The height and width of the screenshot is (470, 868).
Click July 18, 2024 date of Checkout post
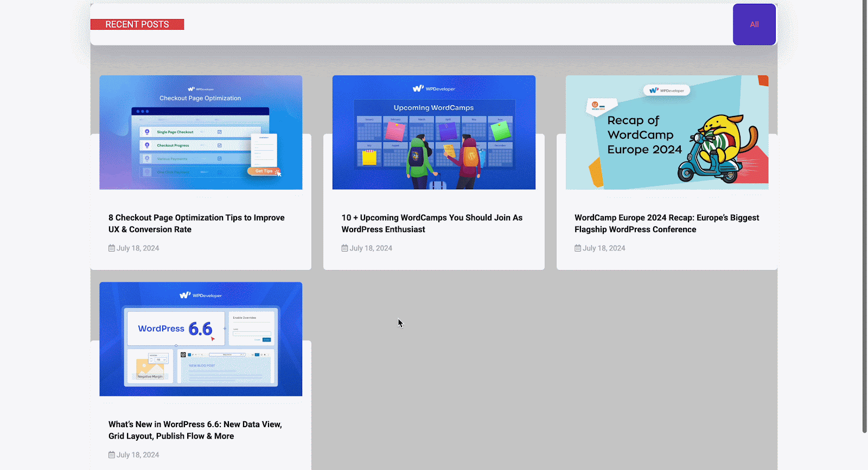pos(138,248)
